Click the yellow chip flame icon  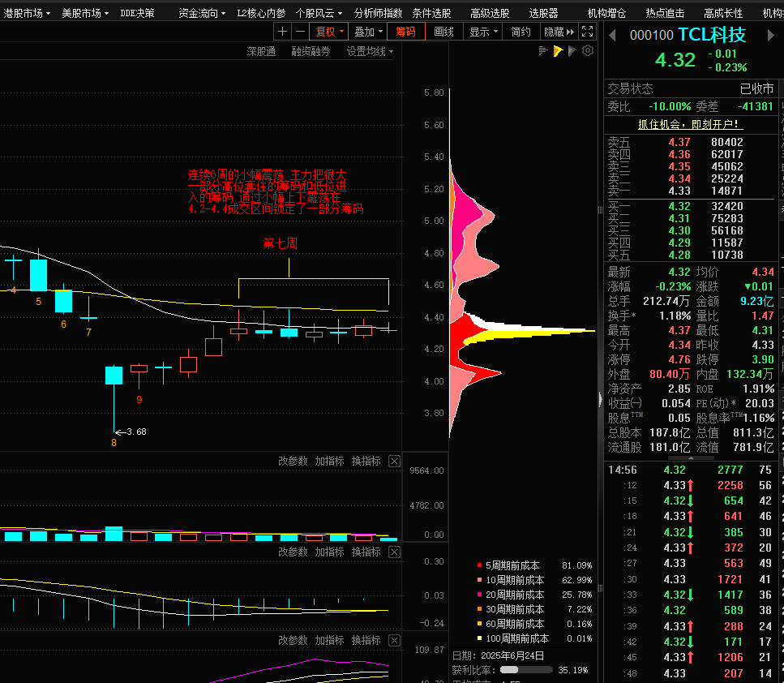558,50
